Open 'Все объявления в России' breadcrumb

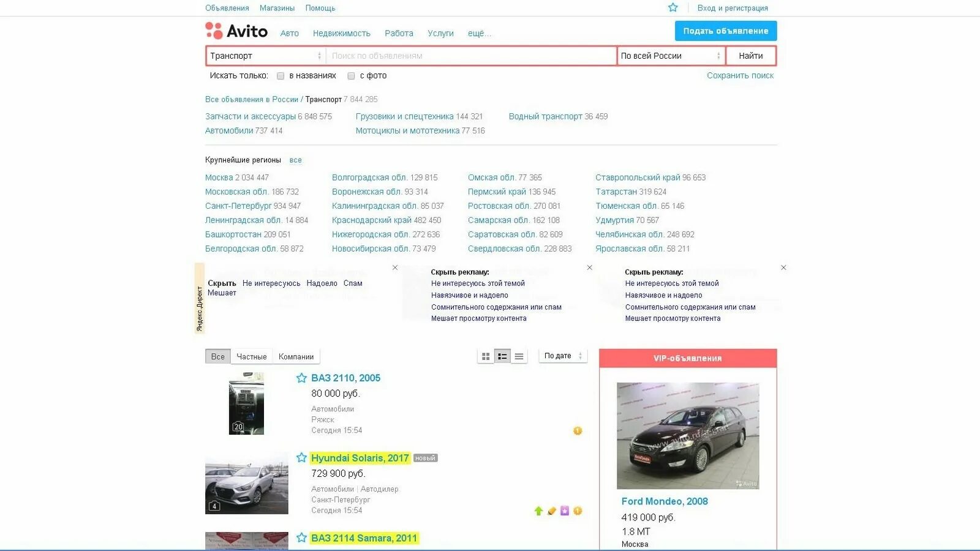point(252,99)
